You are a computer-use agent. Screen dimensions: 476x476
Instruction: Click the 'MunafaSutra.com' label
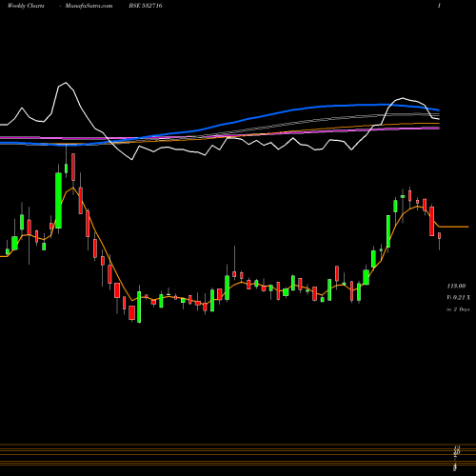coord(89,6)
